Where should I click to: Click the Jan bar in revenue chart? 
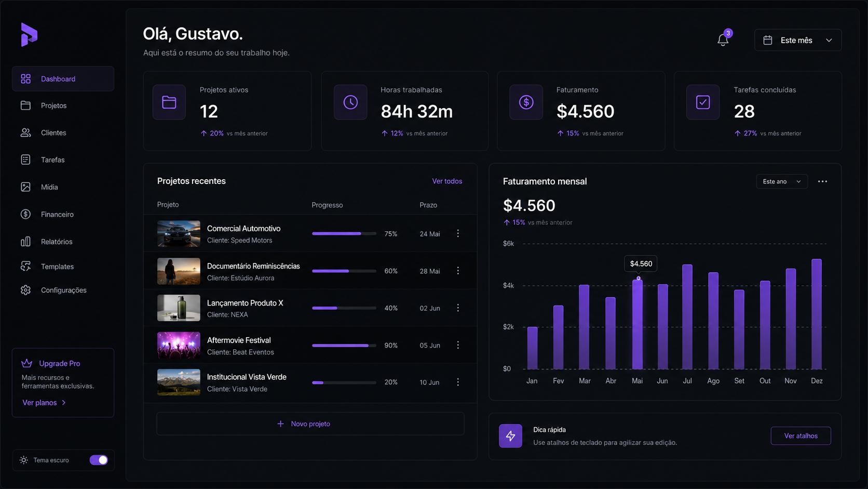pos(532,348)
